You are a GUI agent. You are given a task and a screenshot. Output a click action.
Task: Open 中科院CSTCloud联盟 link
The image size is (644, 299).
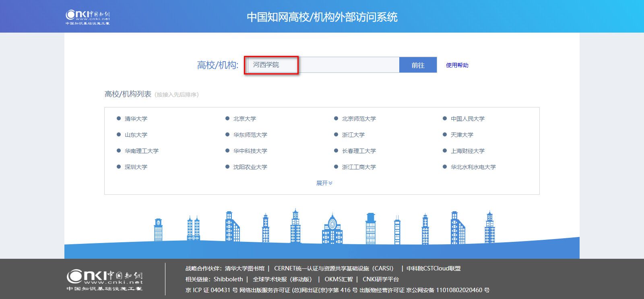[433, 268]
